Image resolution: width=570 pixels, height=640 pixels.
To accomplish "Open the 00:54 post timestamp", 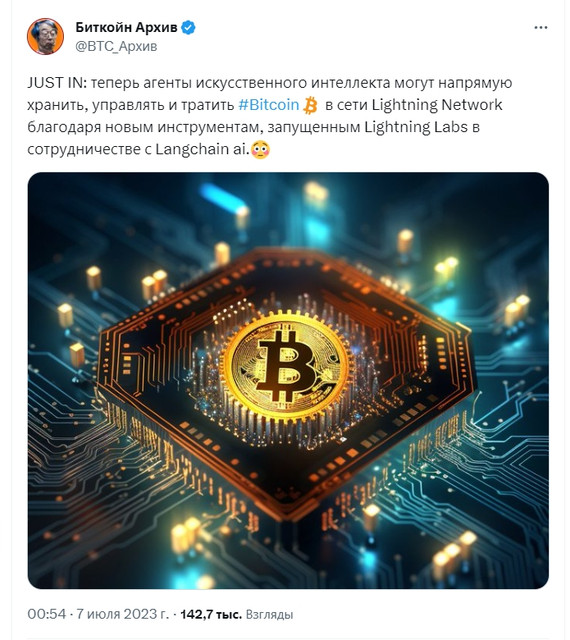I will [47, 614].
